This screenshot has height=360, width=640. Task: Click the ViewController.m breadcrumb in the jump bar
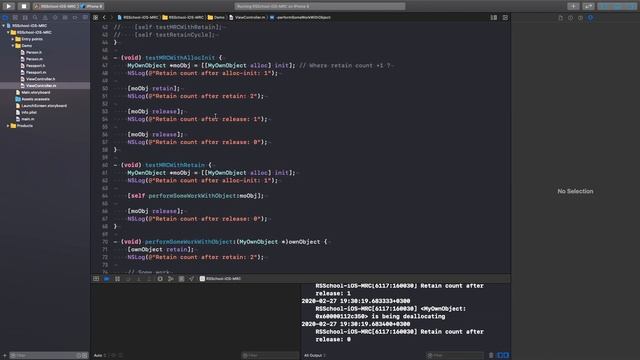pos(247,18)
